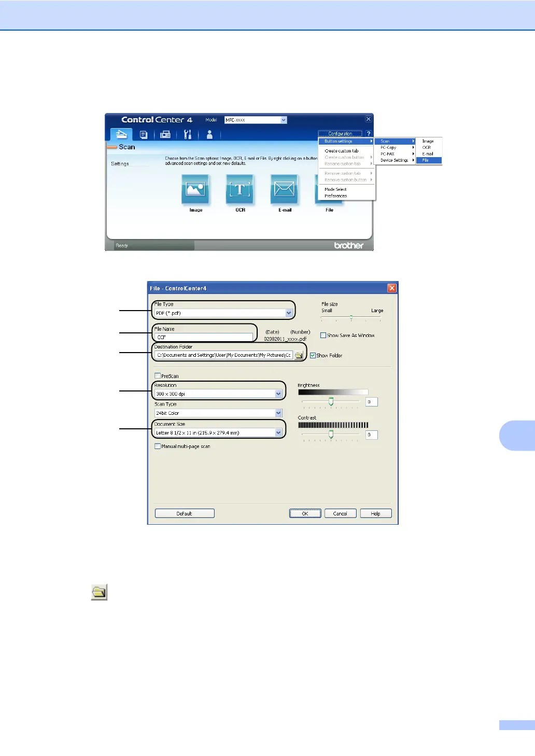The height and width of the screenshot is (756, 535).
Task: Open the PC-FAX tab icon
Action: point(165,135)
